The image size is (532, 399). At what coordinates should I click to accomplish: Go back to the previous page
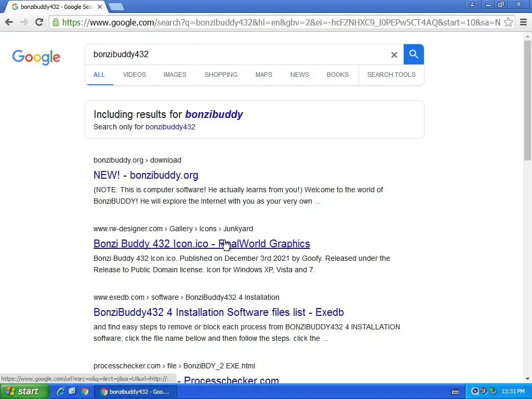click(x=9, y=22)
